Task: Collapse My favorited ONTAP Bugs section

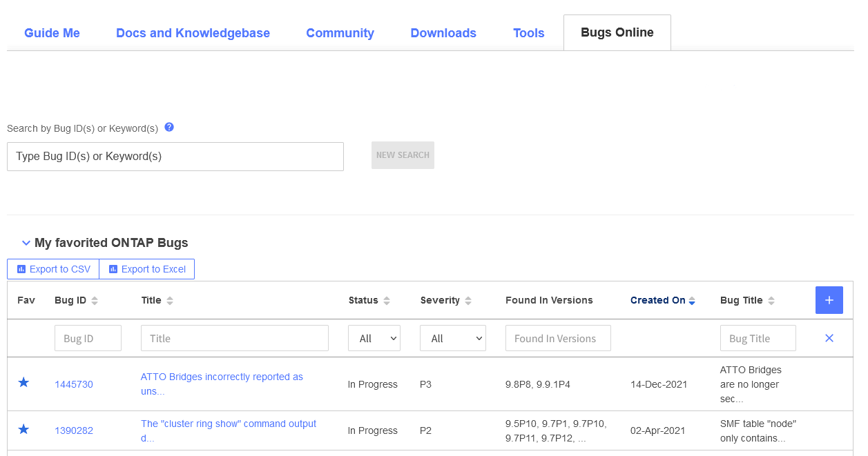Action: click(x=26, y=243)
